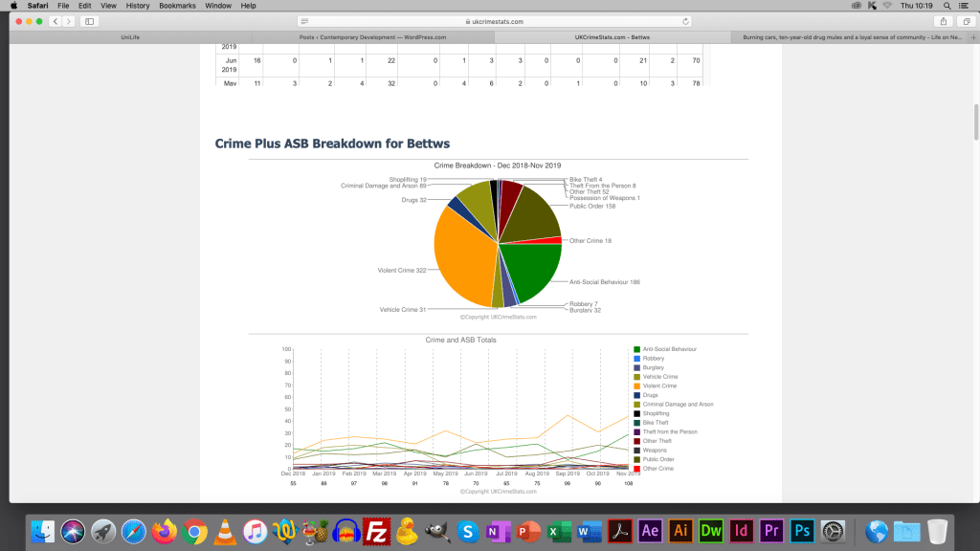
Task: Open VLC cone icon in dock
Action: pos(225,530)
